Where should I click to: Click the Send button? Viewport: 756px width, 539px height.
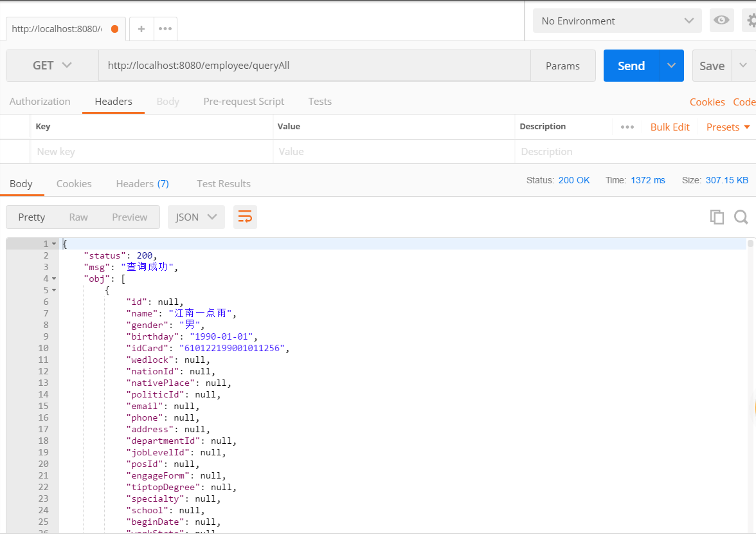[631, 66]
